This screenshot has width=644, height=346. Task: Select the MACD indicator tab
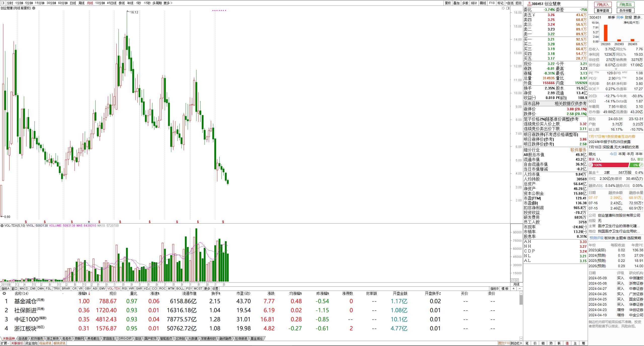[x=24, y=289]
